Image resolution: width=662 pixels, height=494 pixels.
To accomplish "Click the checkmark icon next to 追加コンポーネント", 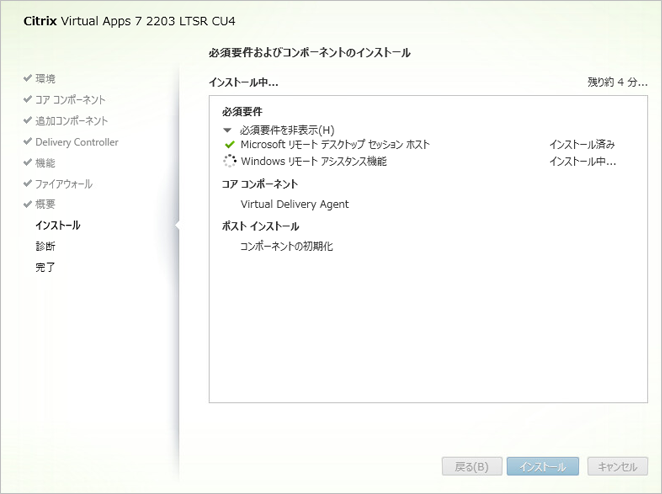I will coord(28,120).
